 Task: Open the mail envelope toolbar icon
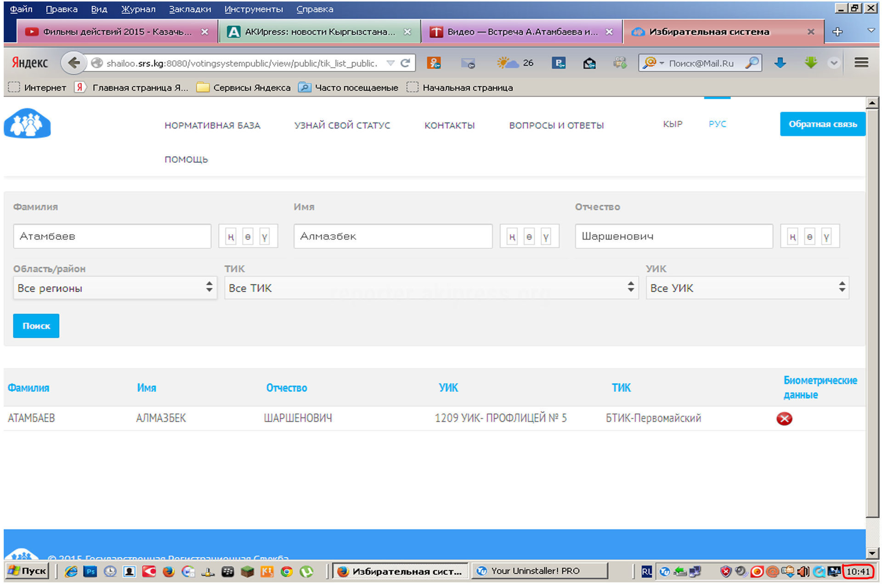(468, 63)
